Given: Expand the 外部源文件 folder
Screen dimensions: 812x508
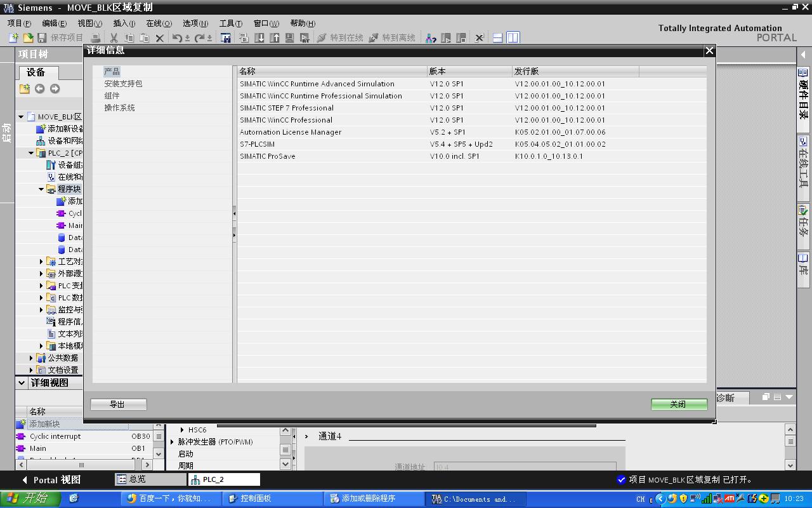Looking at the screenshot, I should (x=41, y=274).
